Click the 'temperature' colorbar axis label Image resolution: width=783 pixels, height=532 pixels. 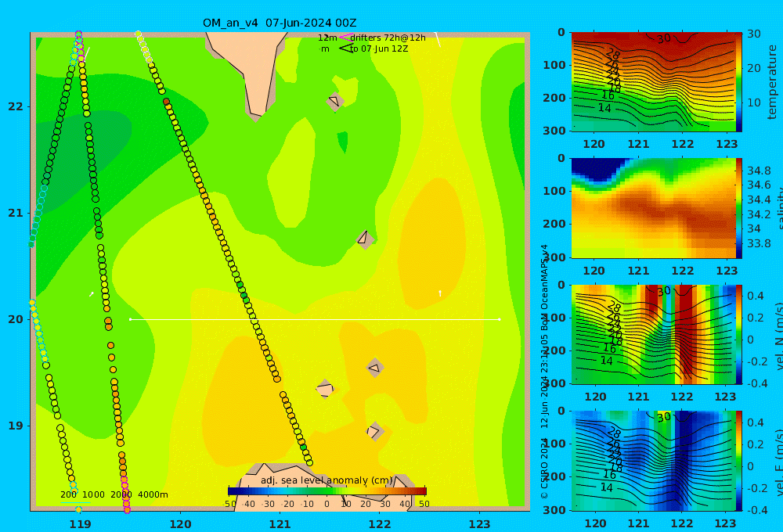772,82
